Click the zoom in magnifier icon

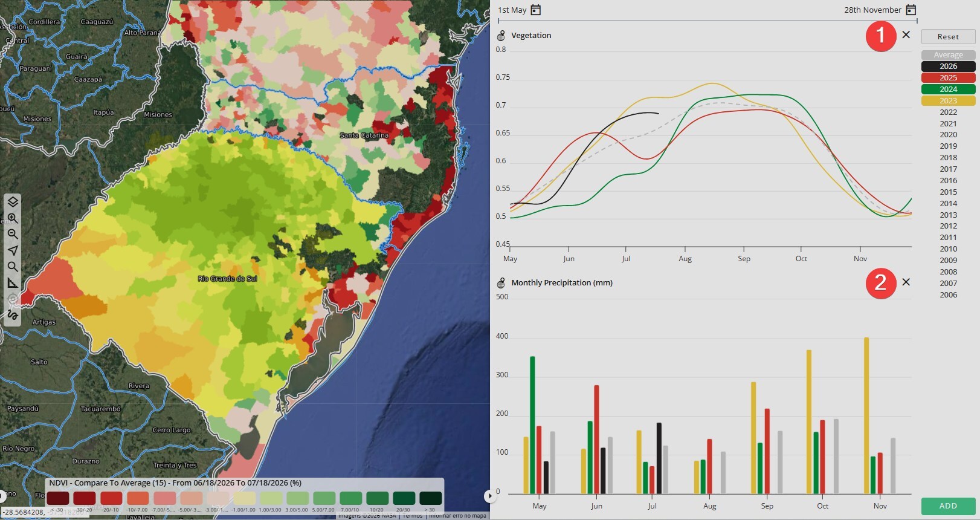[13, 218]
